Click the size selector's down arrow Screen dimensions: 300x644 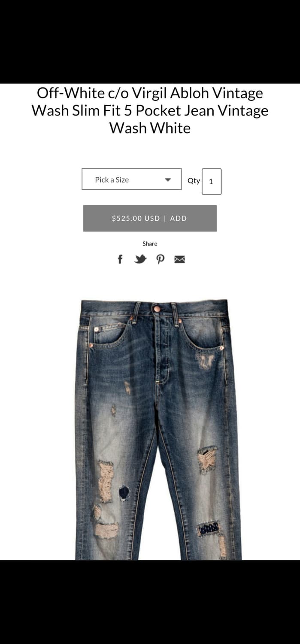168,180
